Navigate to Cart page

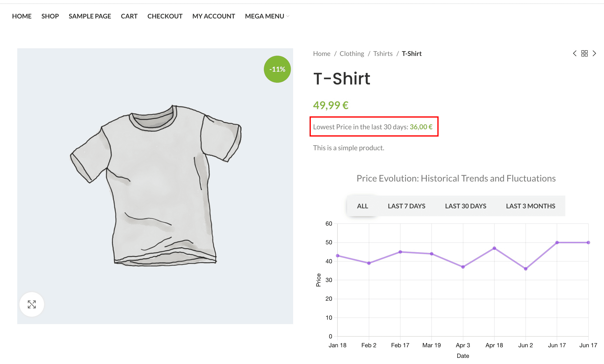pos(129,16)
